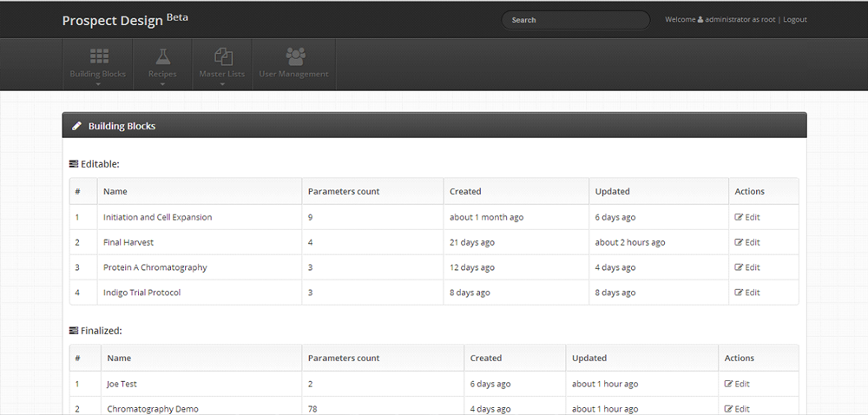Log out via the Logout link

(795, 19)
